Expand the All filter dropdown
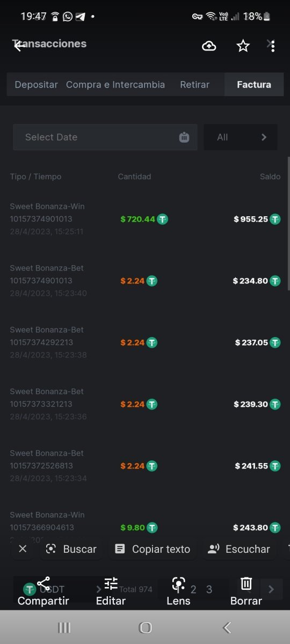Viewport: 290px width, 644px height. [x=241, y=137]
